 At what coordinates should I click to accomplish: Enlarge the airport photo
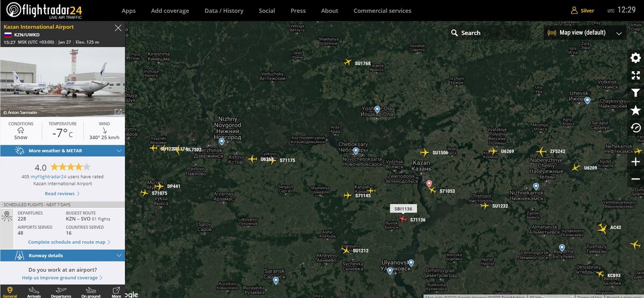pyautogui.click(x=118, y=112)
